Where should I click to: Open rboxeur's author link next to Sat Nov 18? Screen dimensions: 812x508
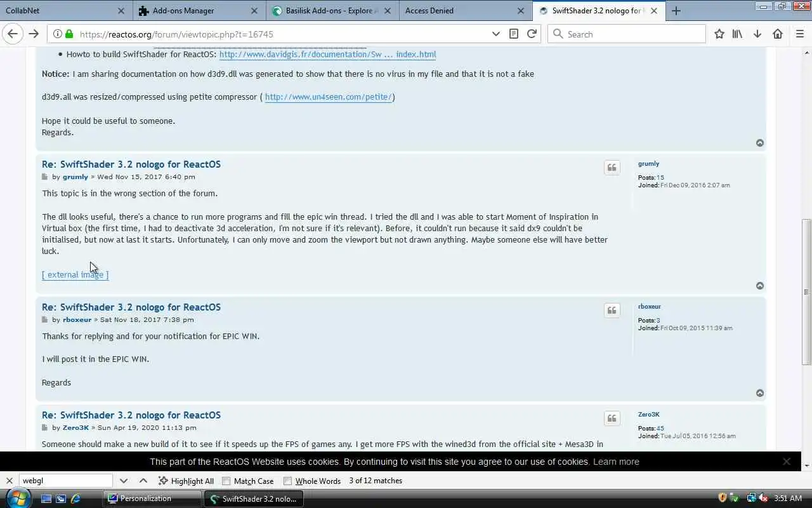point(77,320)
